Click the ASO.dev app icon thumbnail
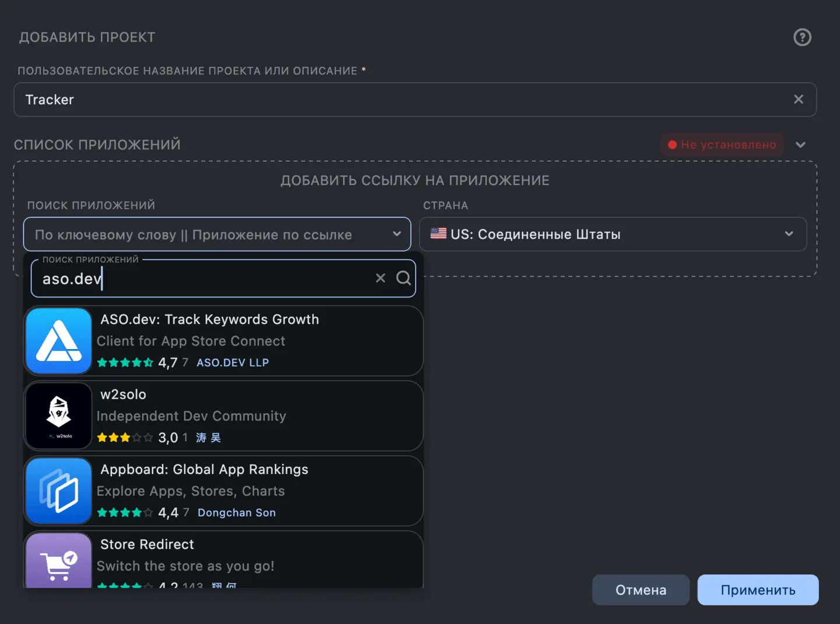 click(x=58, y=341)
